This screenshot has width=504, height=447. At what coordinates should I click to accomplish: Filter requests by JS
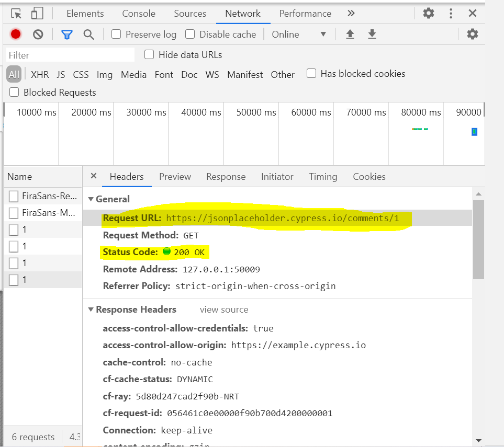61,74
